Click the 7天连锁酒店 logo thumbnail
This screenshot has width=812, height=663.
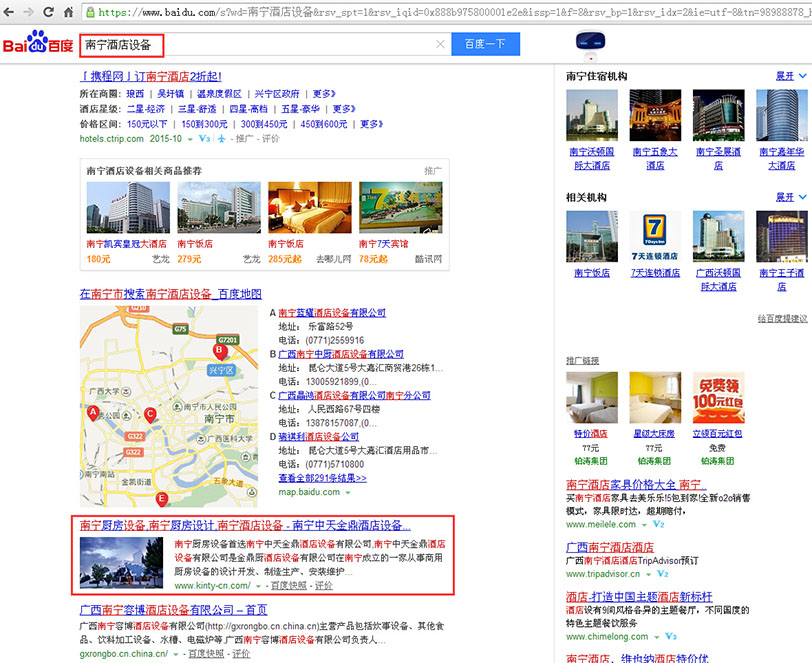(x=655, y=236)
